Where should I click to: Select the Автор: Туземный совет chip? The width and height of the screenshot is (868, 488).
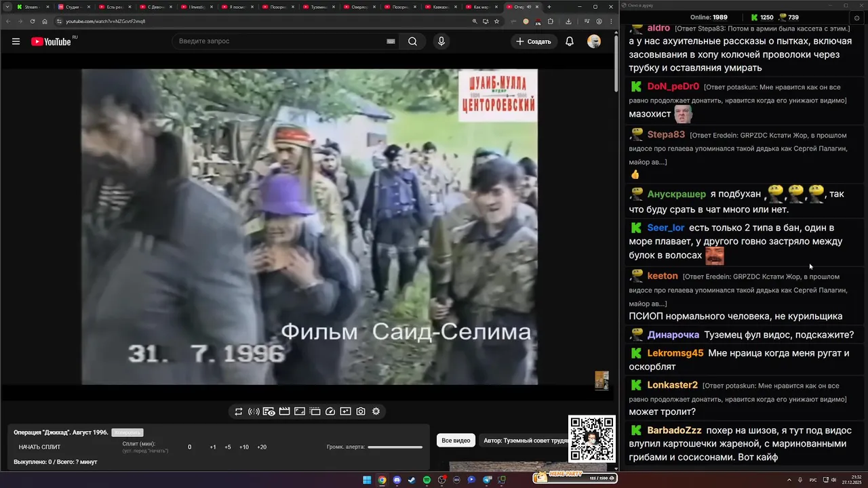point(526,441)
